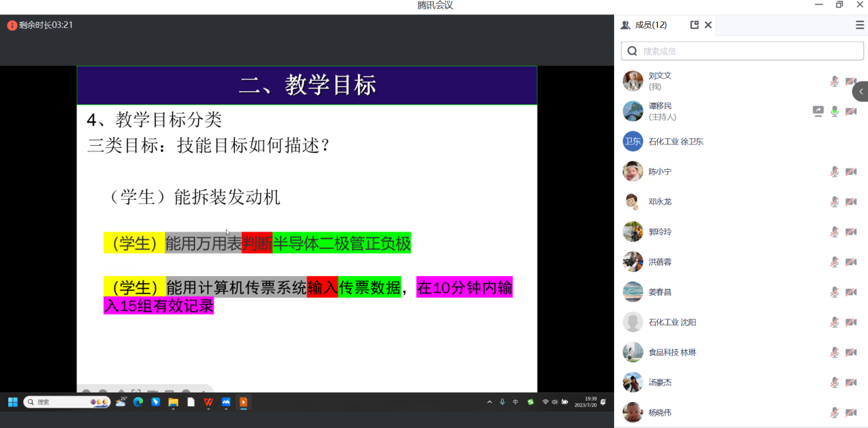Open Microsoft Edge from the taskbar
The width and height of the screenshot is (868, 428).
click(x=138, y=403)
